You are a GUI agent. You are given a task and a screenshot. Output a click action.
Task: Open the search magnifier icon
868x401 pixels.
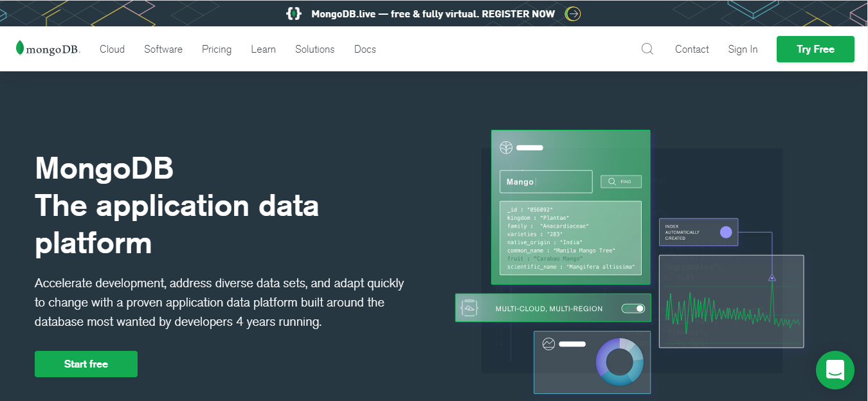click(x=647, y=49)
